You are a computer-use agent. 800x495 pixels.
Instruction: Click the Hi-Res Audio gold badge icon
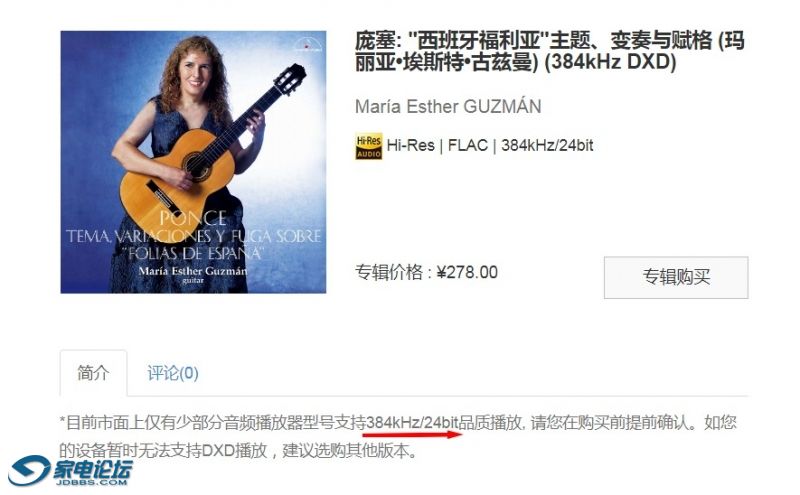(368, 146)
